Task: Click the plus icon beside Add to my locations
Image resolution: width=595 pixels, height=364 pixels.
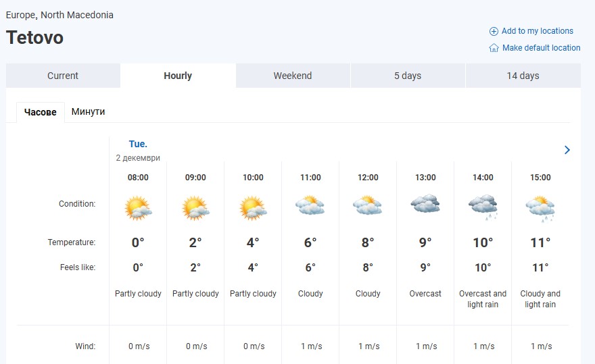Action: pos(494,31)
